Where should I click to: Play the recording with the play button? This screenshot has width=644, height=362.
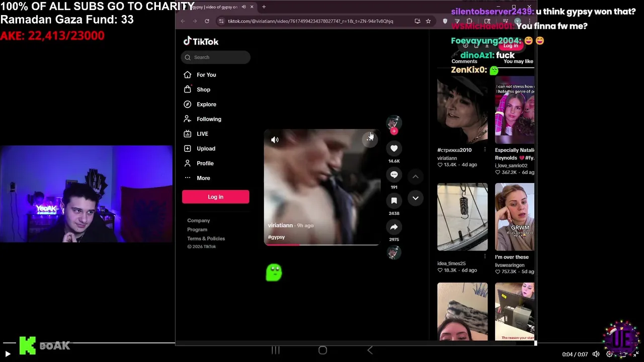click(x=8, y=354)
